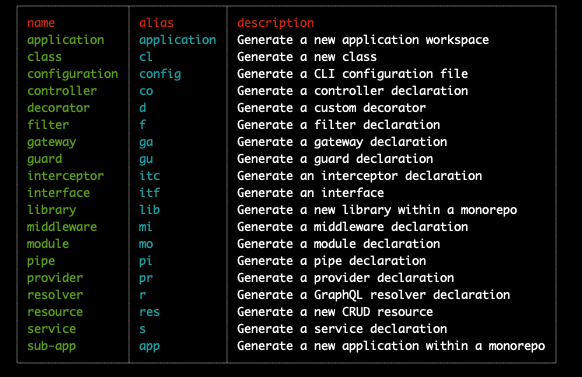Screen dimensions: 582x377
Task: Click the green 'service' name entry
Action: 52,329
